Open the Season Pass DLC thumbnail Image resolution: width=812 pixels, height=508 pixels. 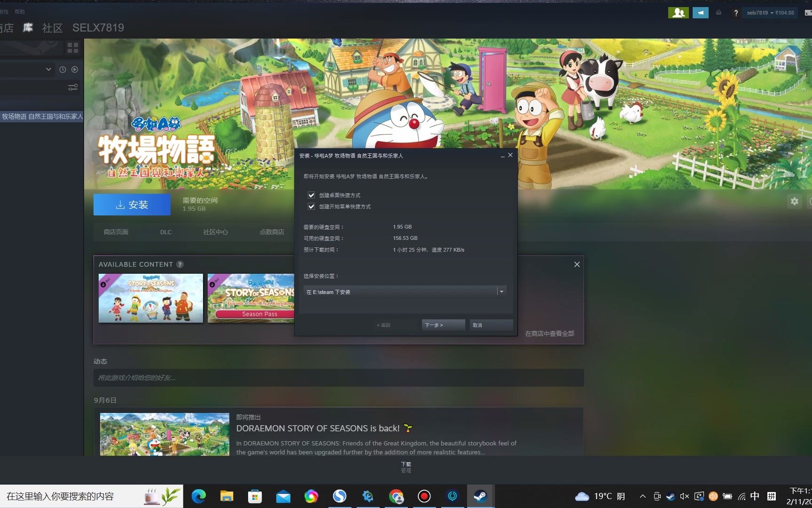click(251, 298)
